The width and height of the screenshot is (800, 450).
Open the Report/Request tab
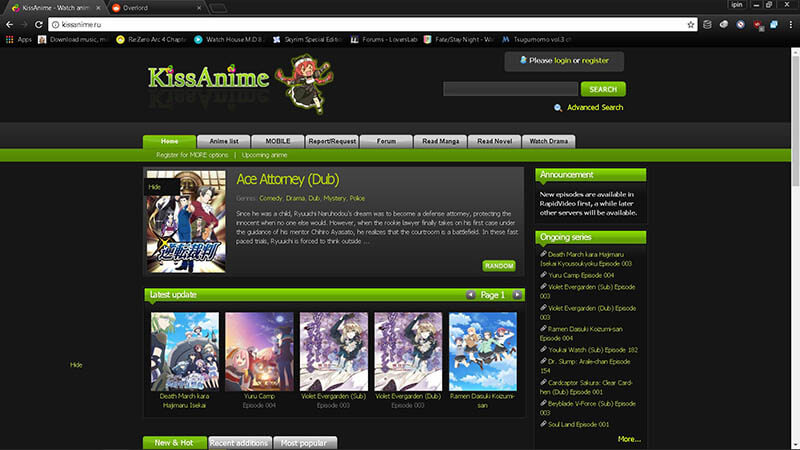(332, 141)
